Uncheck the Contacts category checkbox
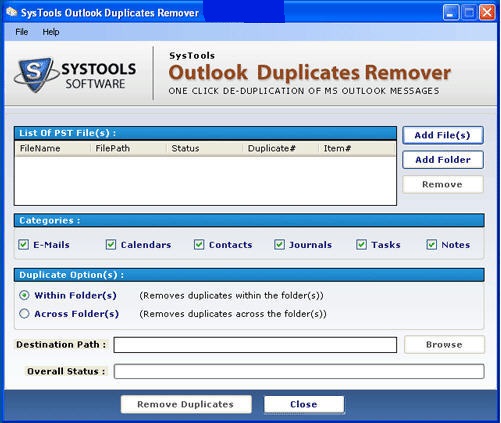This screenshot has width=501, height=423. 199,245
